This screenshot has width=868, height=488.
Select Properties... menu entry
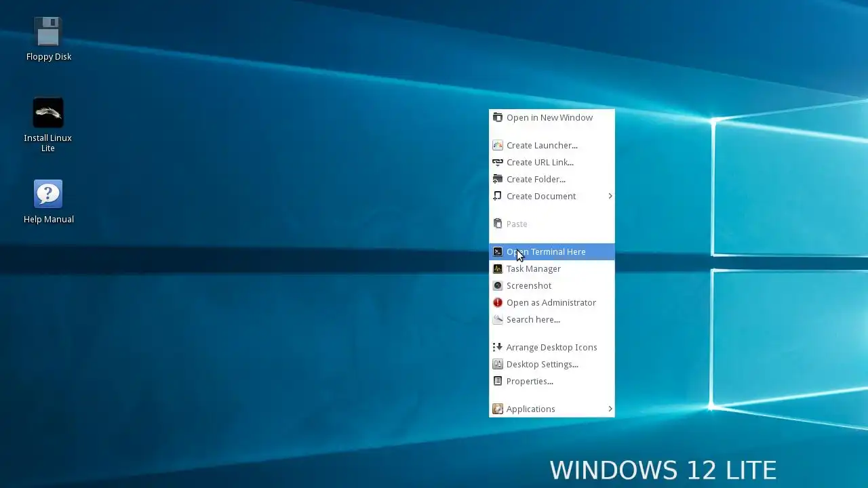pos(551,381)
